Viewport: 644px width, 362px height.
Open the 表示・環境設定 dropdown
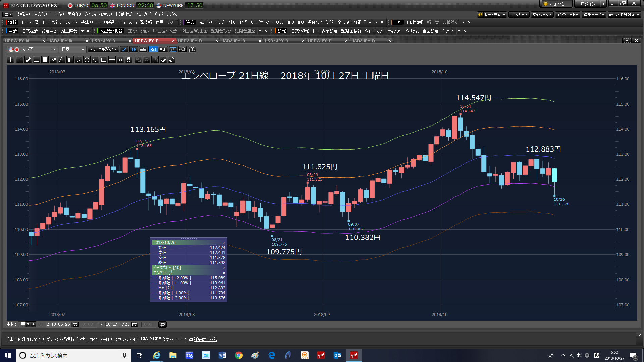(x=624, y=14)
